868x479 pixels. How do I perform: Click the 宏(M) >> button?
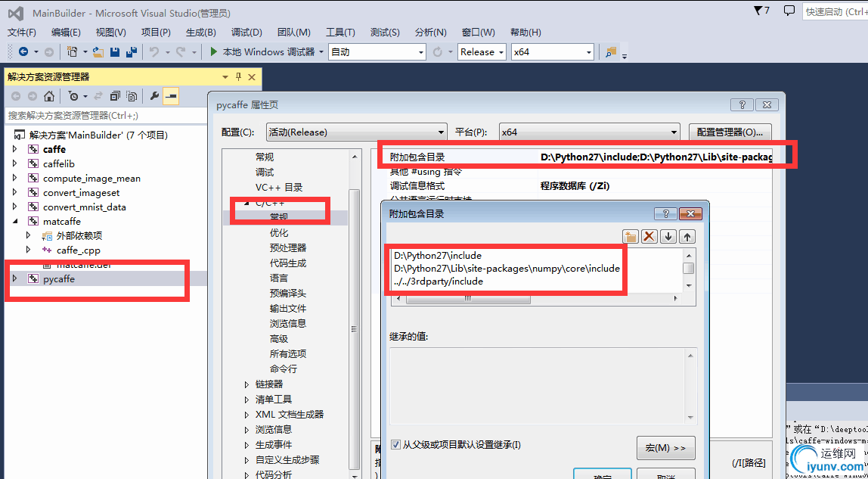pyautogui.click(x=666, y=447)
